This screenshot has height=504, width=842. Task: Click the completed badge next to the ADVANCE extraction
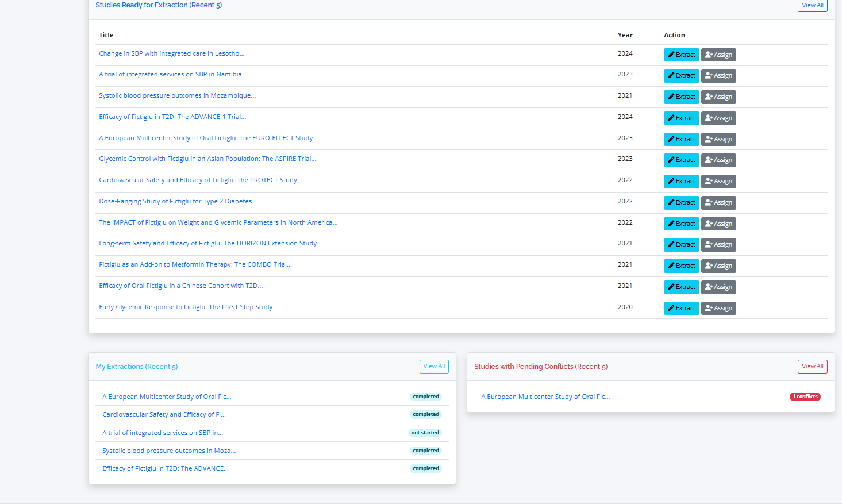pyautogui.click(x=425, y=468)
